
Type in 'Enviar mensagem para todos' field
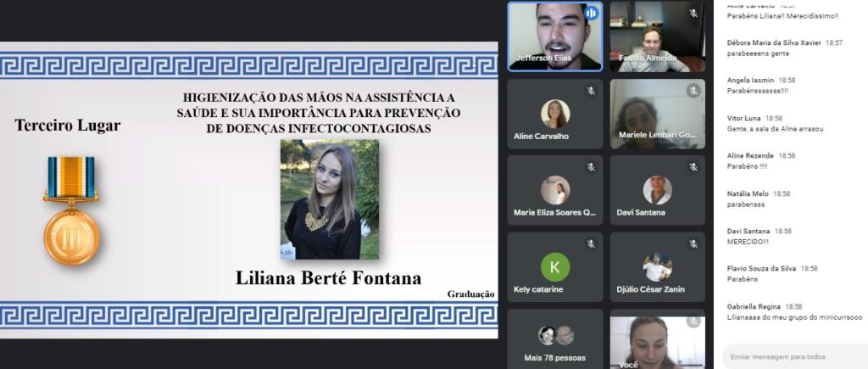pos(788,357)
